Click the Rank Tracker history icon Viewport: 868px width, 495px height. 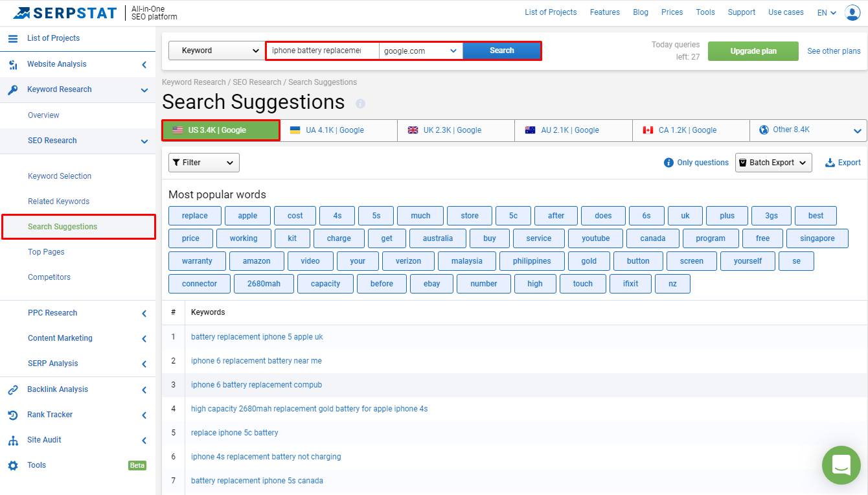[13, 415]
